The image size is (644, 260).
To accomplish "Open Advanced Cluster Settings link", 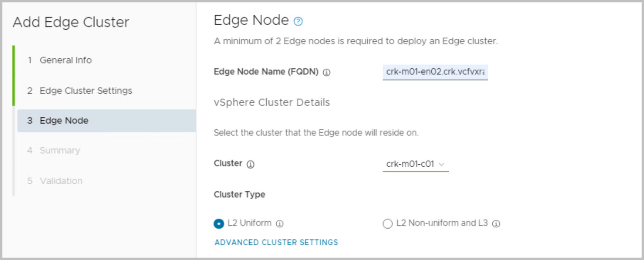I will tap(276, 242).
